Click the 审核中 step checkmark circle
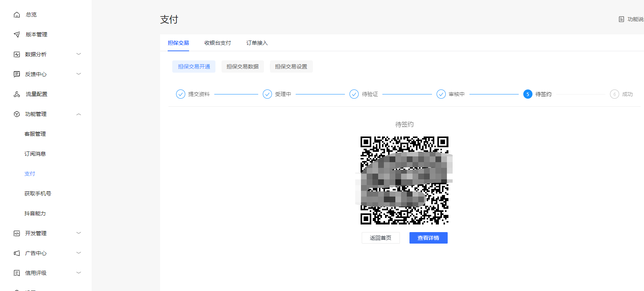Viewport: 644px width, 291px height. [x=441, y=94]
